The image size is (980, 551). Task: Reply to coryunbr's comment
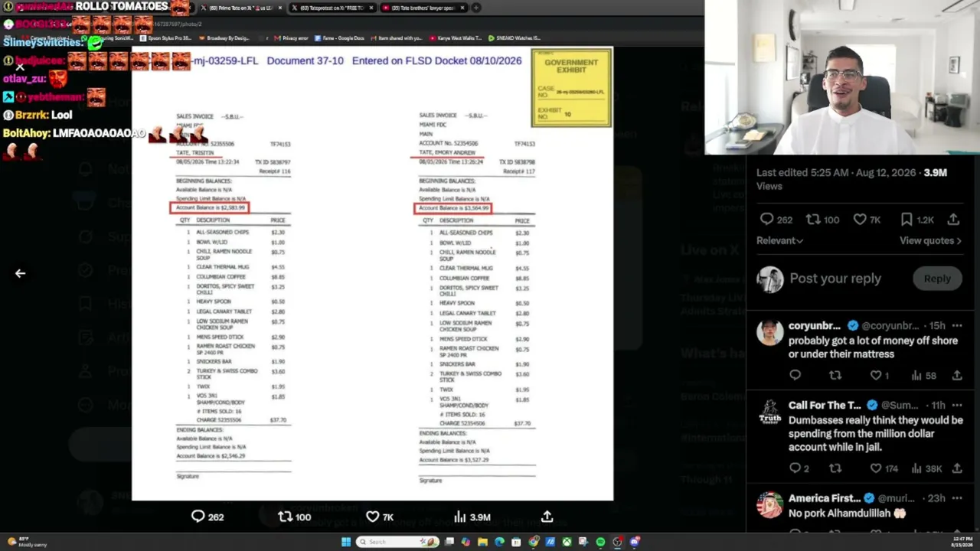tap(795, 375)
